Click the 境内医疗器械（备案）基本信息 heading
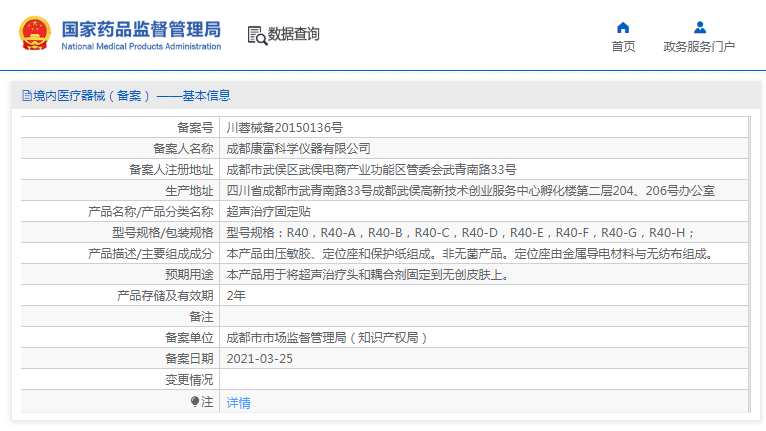Viewport: 766px width, 431px height. click(132, 96)
